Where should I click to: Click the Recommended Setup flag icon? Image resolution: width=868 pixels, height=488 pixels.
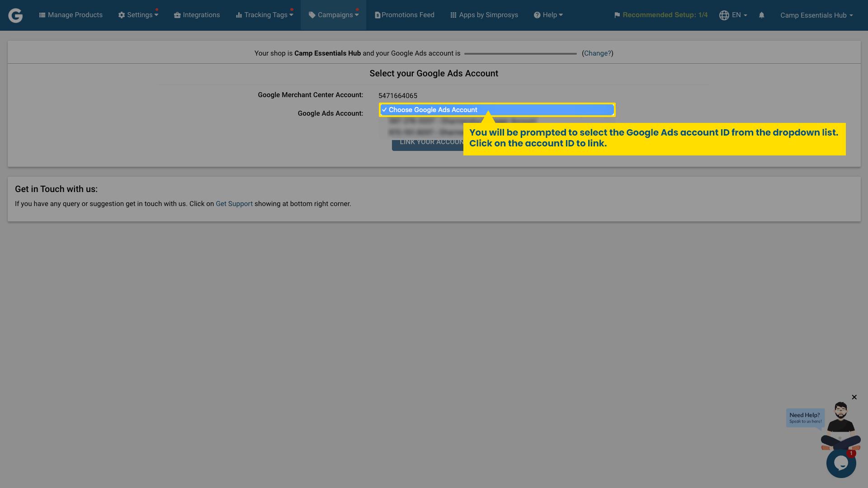[617, 15]
